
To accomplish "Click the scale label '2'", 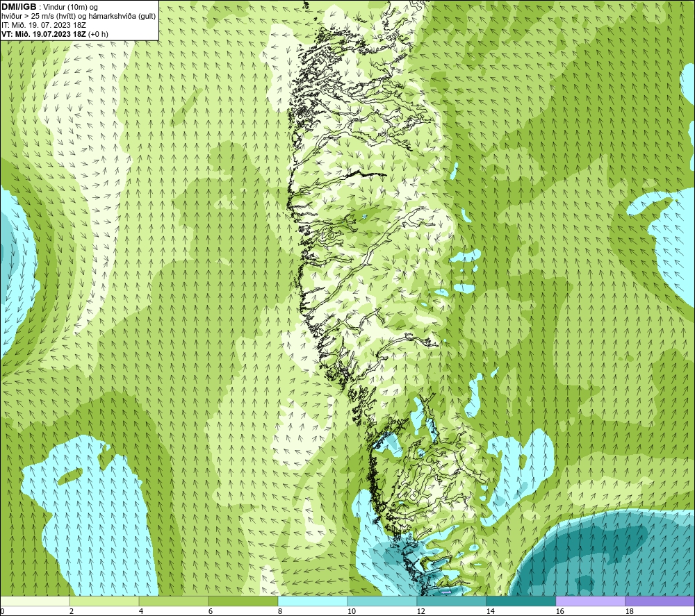I will pos(72,612).
